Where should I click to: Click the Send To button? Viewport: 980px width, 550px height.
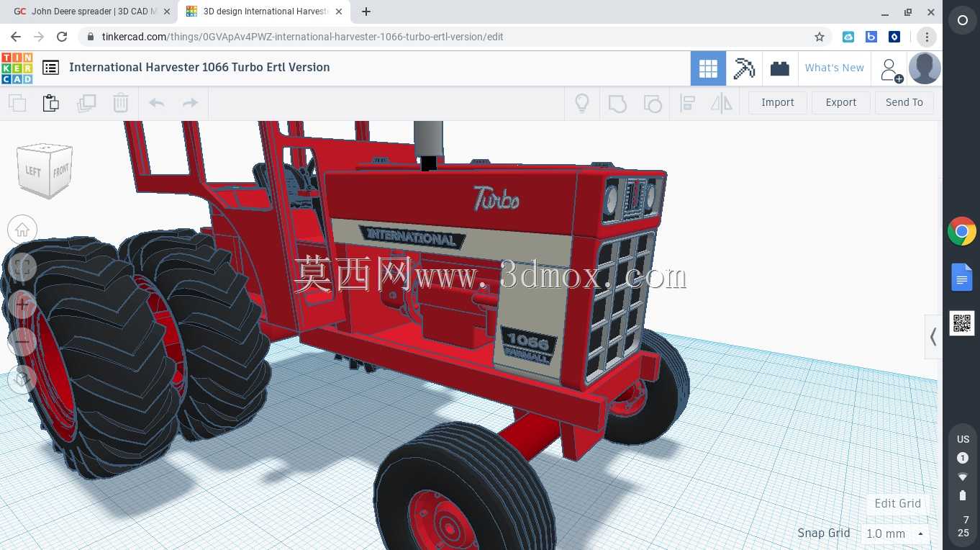pyautogui.click(x=904, y=102)
